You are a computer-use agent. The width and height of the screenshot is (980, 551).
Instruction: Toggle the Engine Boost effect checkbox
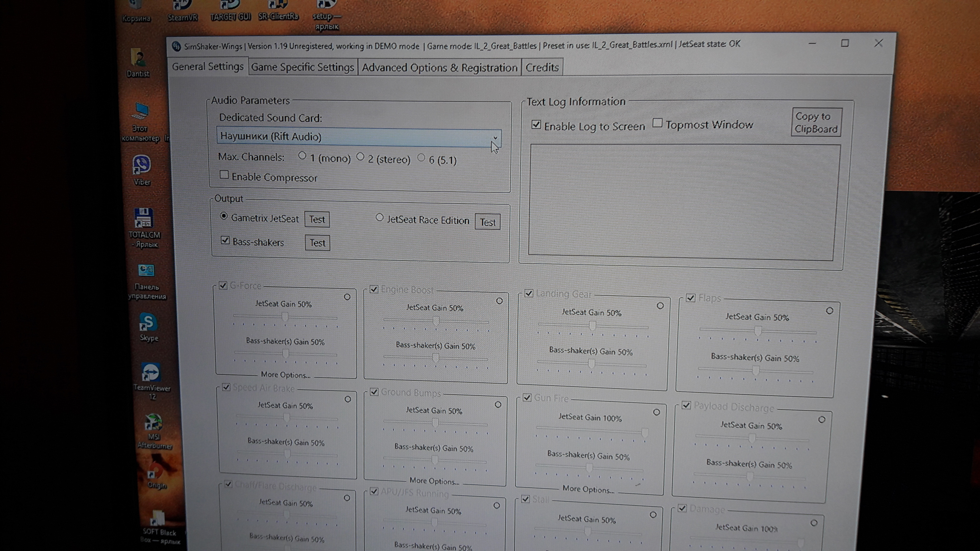pos(374,289)
